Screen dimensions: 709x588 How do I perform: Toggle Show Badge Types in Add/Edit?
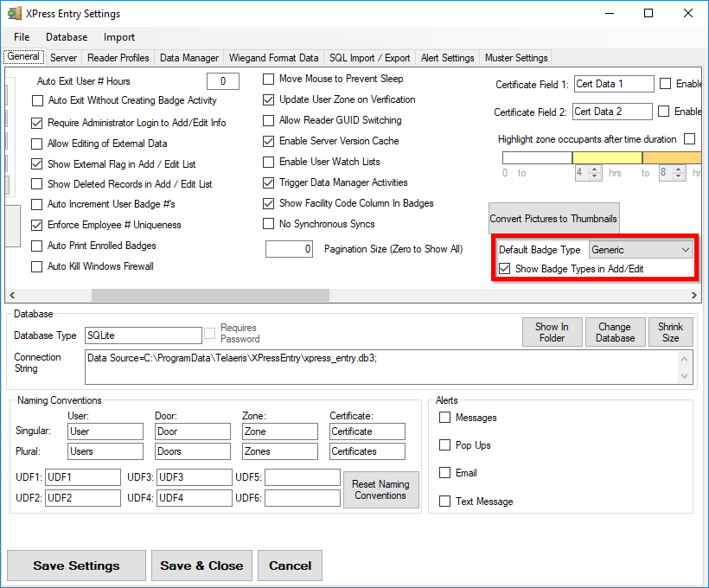(x=506, y=269)
